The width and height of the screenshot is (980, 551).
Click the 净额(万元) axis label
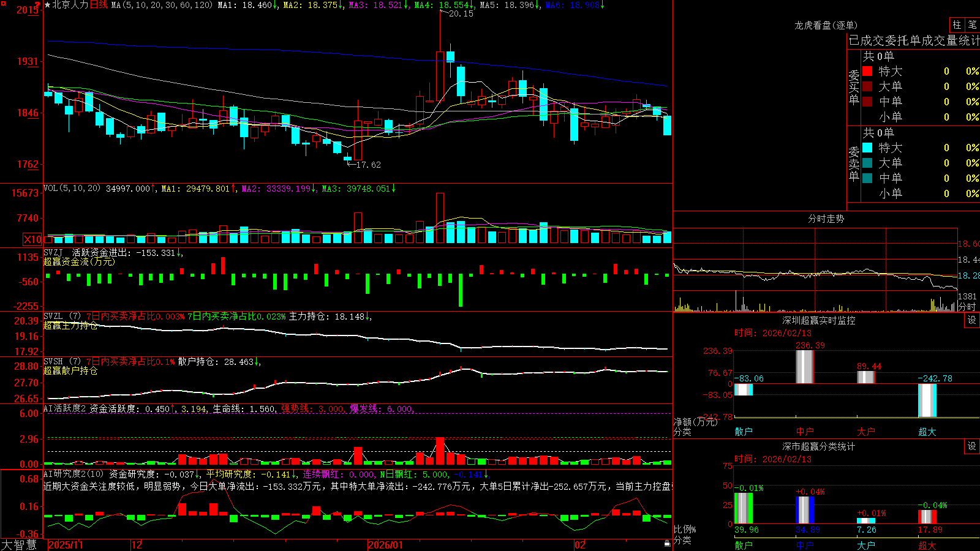tap(695, 422)
